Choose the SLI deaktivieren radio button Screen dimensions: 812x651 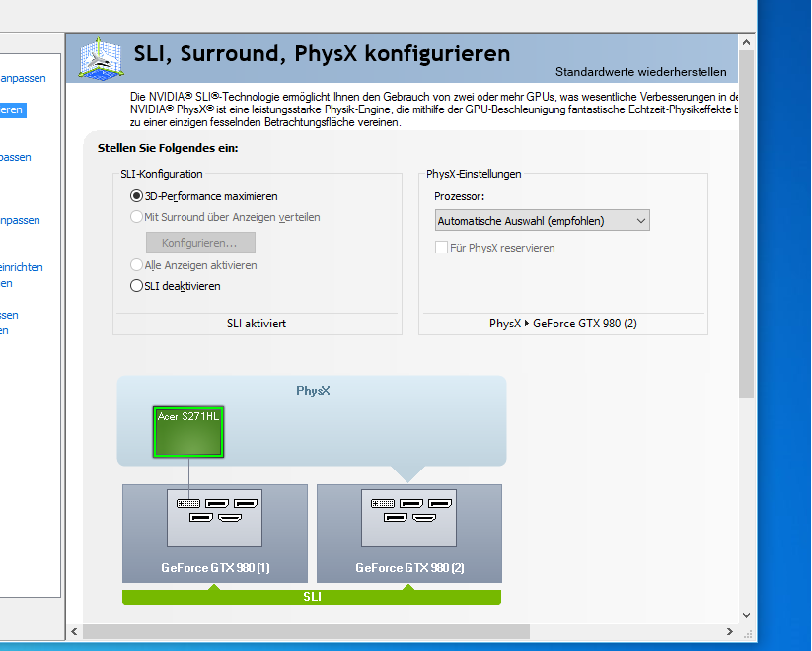136,286
